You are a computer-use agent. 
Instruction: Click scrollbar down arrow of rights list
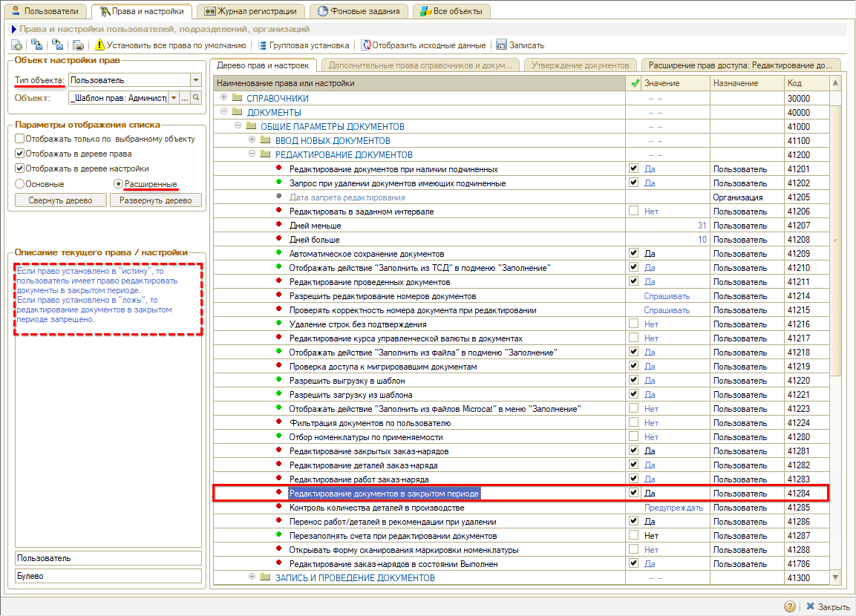835,577
